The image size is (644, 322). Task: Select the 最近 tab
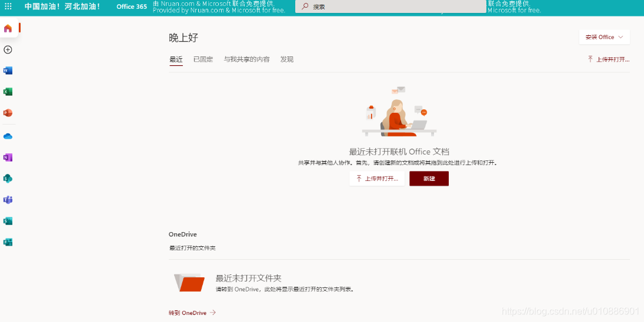176,59
